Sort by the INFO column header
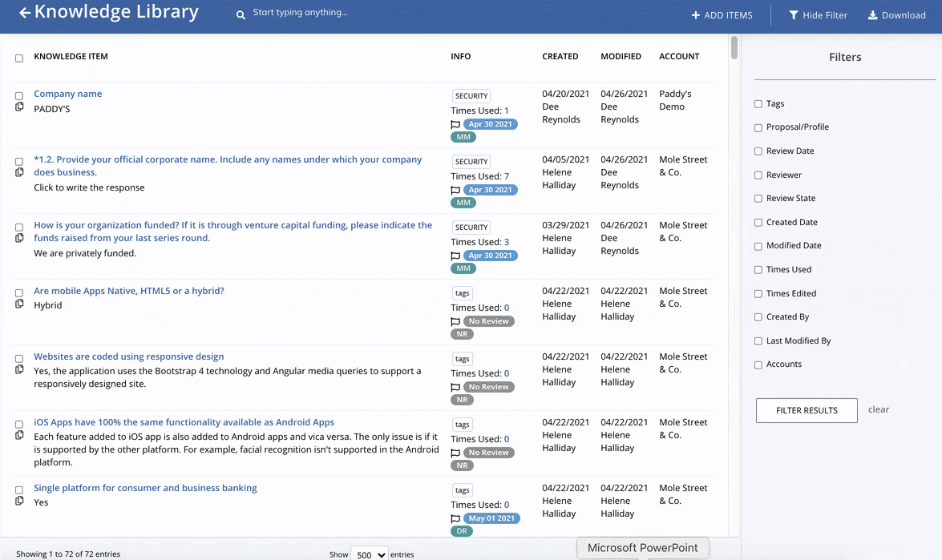 [x=461, y=56]
